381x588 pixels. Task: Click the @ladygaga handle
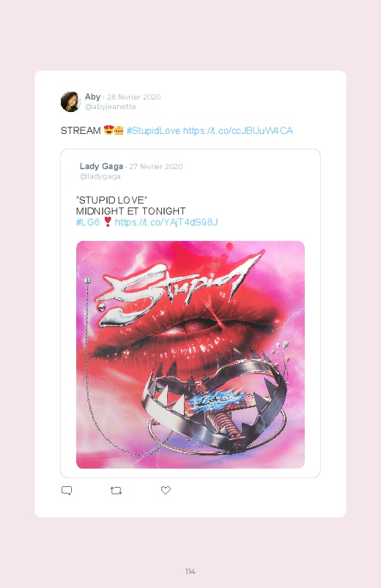(100, 176)
